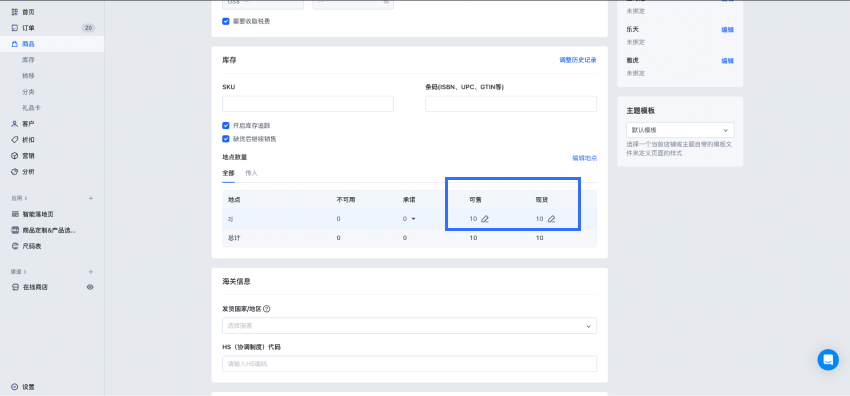Click 海关信息 section heading

[236, 282]
